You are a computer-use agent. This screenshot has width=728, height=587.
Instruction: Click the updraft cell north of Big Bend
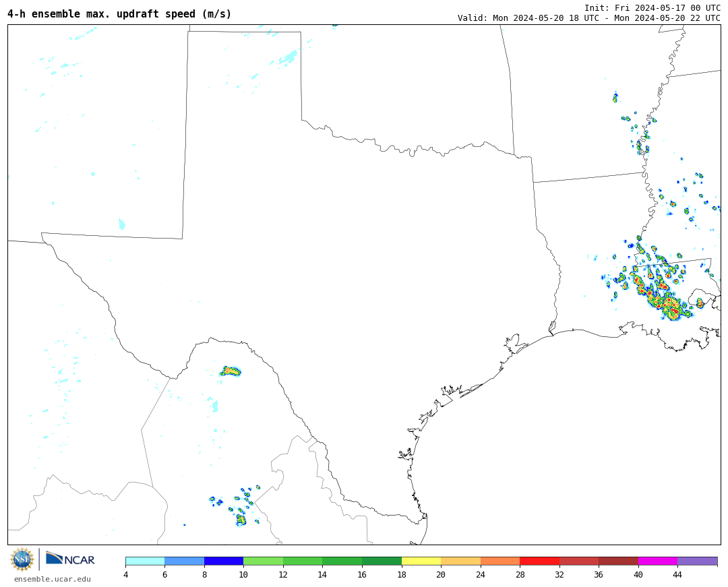tap(231, 371)
